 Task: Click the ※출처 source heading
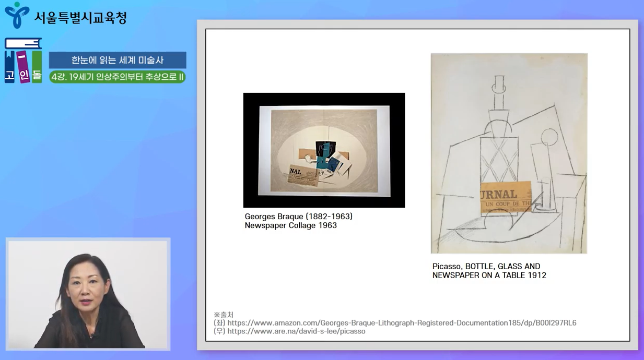224,315
